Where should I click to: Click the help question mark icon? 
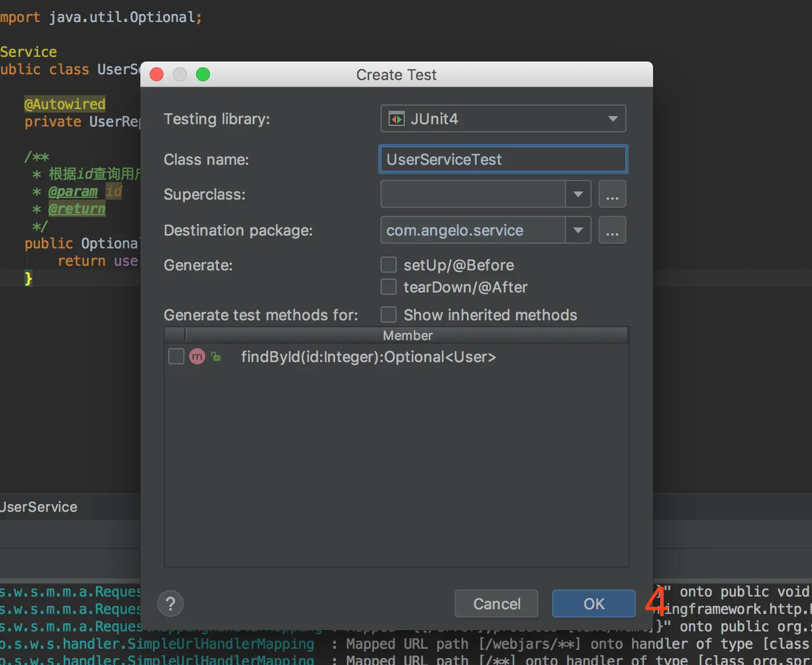coord(171,604)
